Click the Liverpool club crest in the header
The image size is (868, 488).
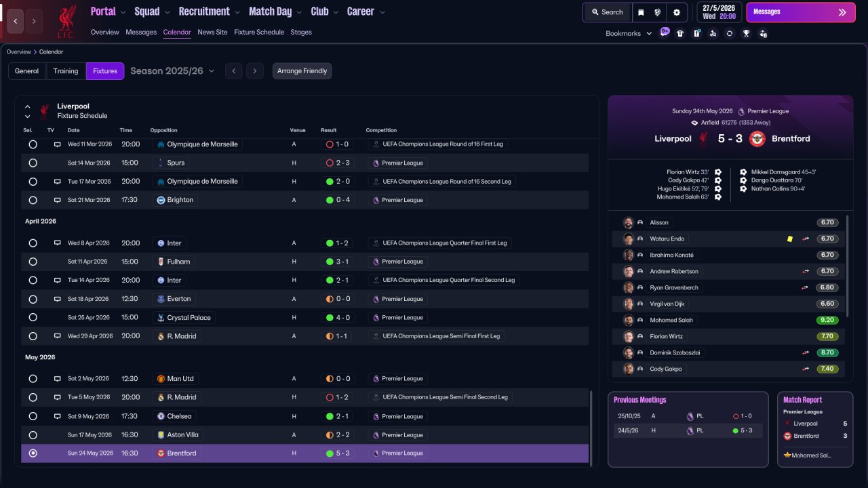66,21
